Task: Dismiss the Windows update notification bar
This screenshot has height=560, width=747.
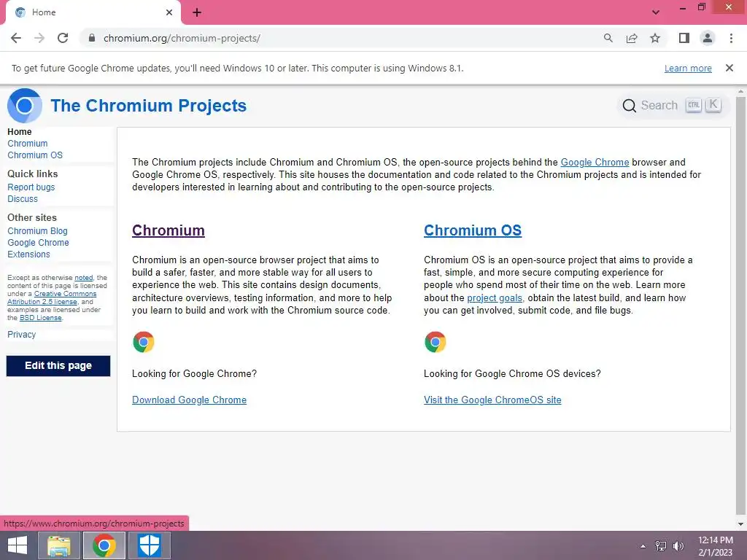Action: point(729,68)
